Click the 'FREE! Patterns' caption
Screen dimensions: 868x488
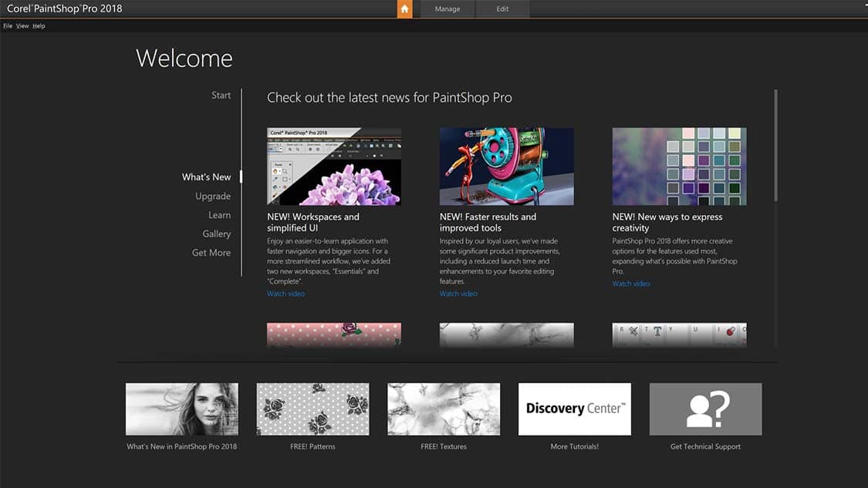(x=312, y=446)
